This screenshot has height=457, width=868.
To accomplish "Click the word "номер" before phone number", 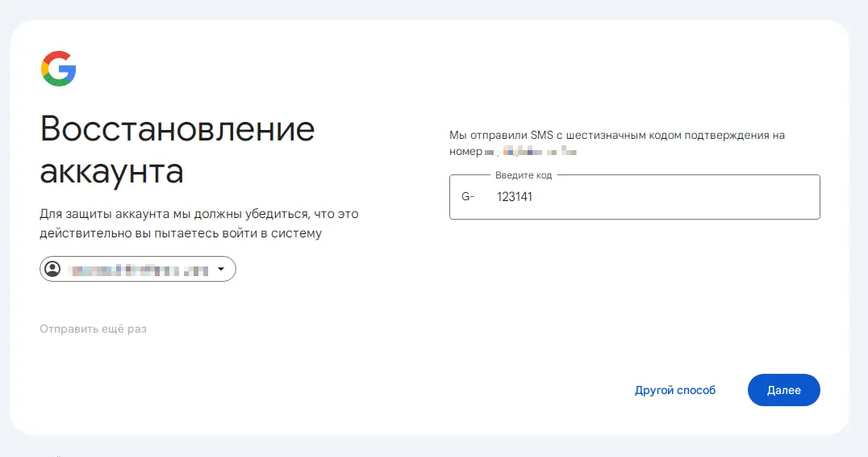I will pos(466,151).
